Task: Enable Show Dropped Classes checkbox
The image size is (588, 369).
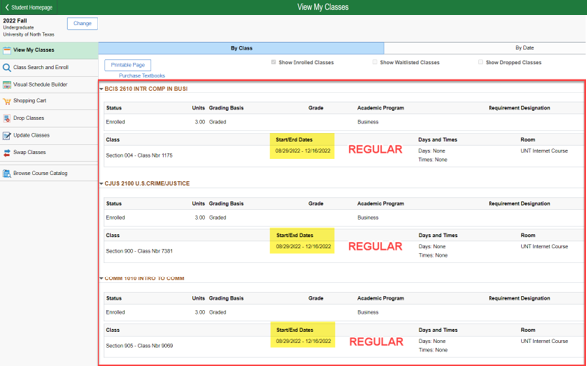Action: [480, 62]
